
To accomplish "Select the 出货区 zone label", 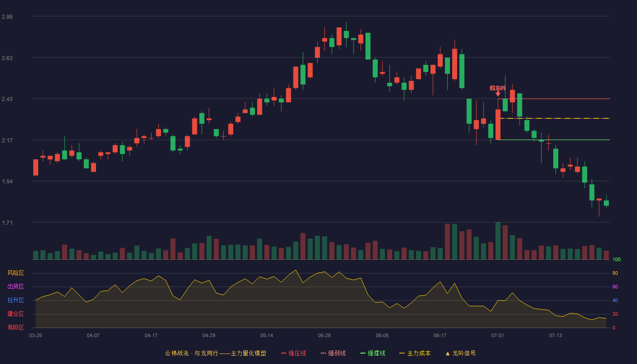I will click(15, 287).
